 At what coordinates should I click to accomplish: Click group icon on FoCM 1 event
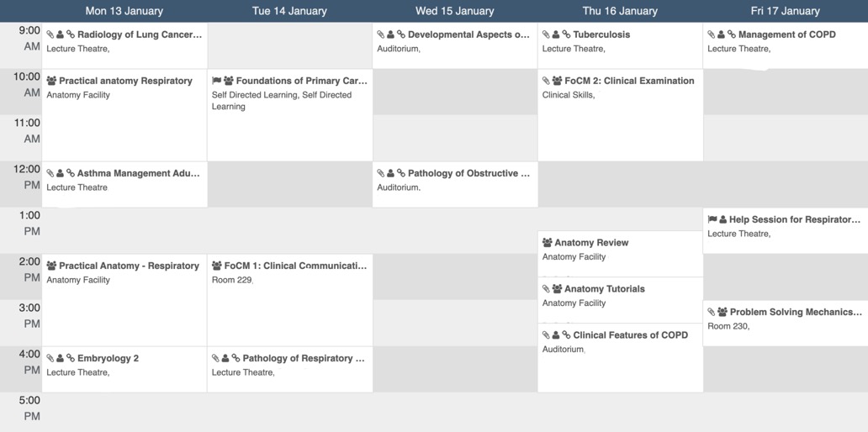point(217,266)
